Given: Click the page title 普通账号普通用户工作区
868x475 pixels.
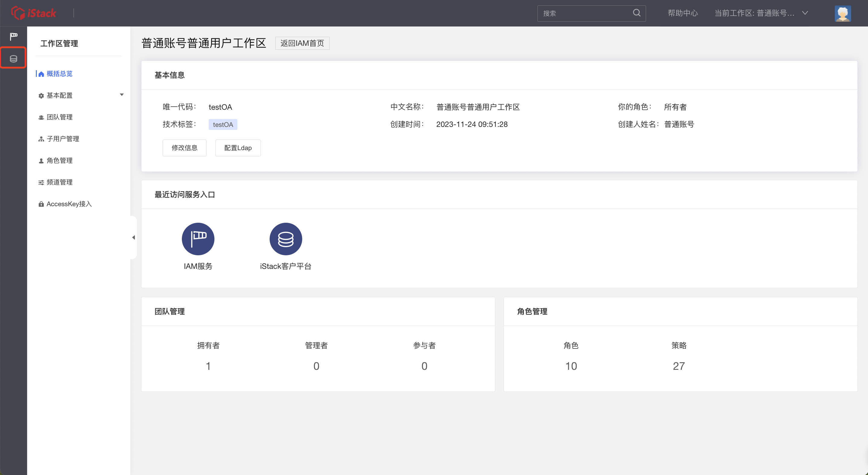Looking at the screenshot, I should (x=204, y=43).
